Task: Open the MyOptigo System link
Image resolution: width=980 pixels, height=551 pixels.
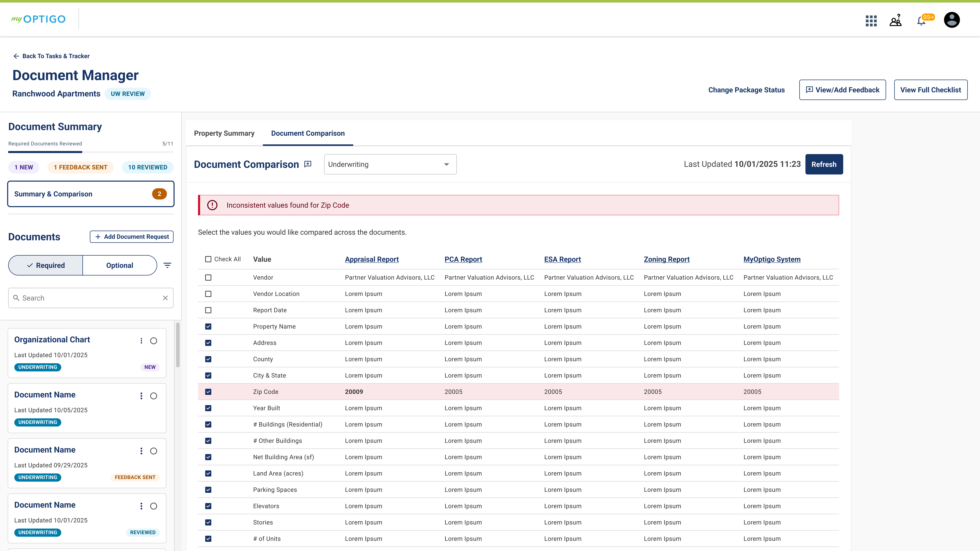Action: [772, 259]
